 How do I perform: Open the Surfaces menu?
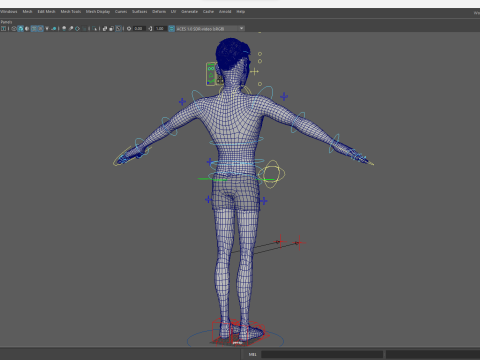point(140,12)
